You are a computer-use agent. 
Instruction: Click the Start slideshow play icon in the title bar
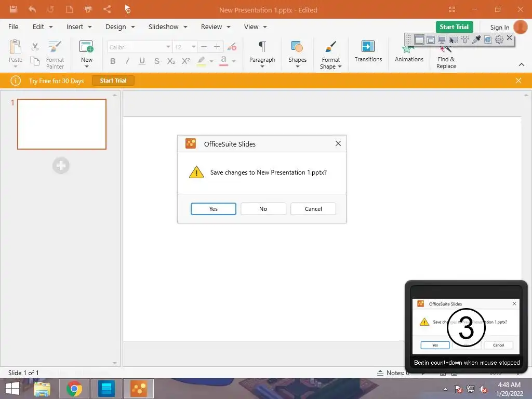[x=127, y=9]
